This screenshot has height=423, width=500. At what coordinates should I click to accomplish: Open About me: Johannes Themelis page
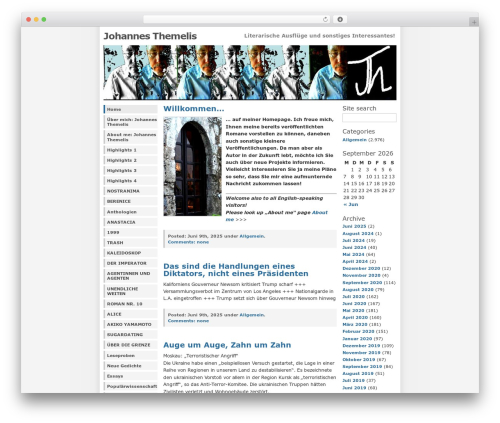[131, 137]
